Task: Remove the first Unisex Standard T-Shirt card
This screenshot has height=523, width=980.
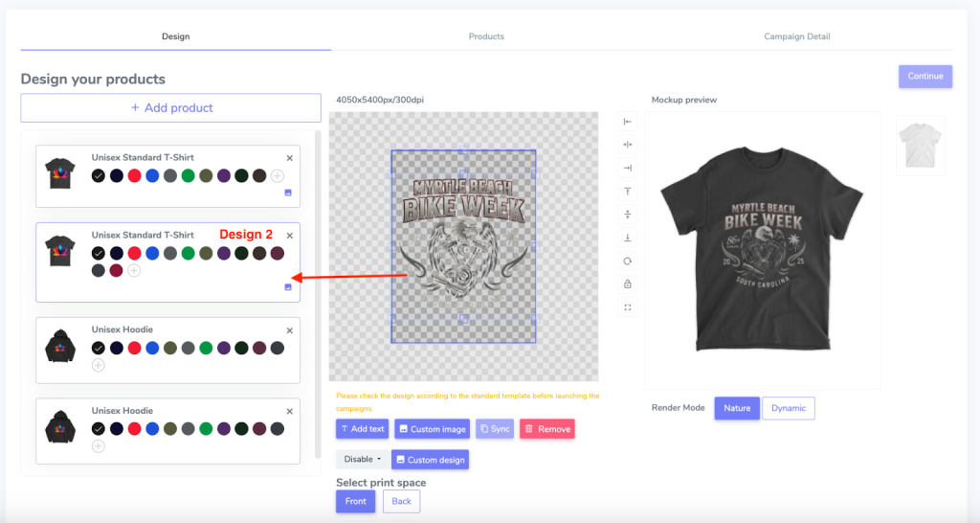Action: pyautogui.click(x=289, y=158)
